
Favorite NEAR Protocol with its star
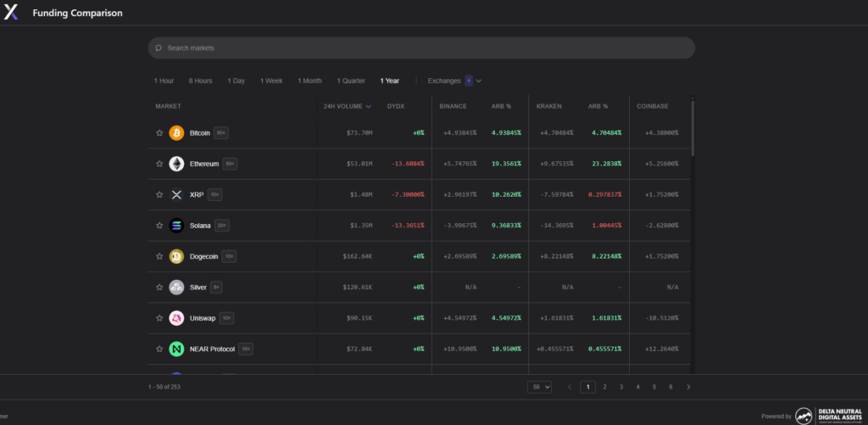point(159,350)
